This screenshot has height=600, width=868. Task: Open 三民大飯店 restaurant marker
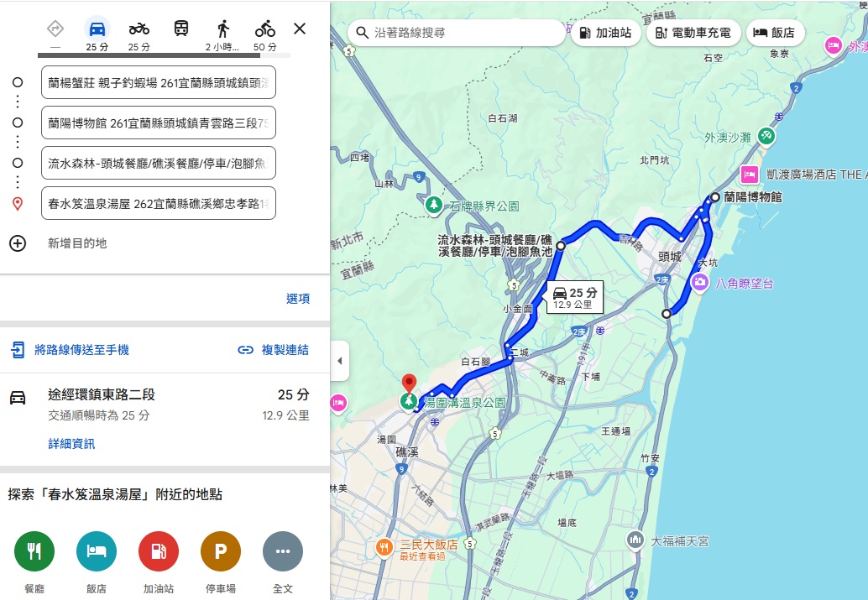(x=384, y=548)
